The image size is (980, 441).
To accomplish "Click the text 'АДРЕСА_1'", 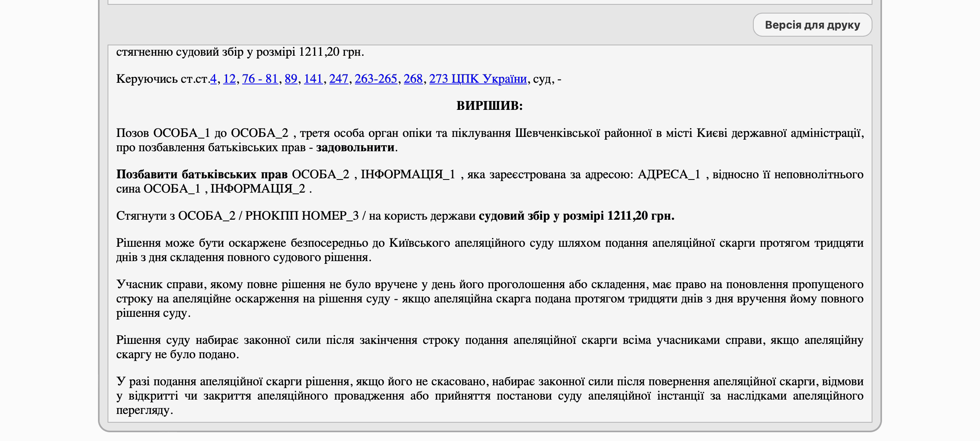I will pos(669,174).
